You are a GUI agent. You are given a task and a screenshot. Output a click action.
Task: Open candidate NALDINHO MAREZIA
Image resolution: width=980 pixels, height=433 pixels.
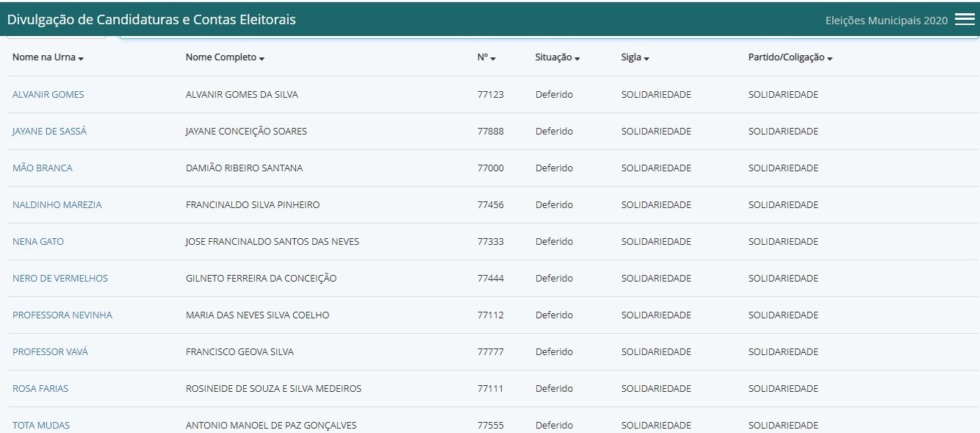[57, 205]
